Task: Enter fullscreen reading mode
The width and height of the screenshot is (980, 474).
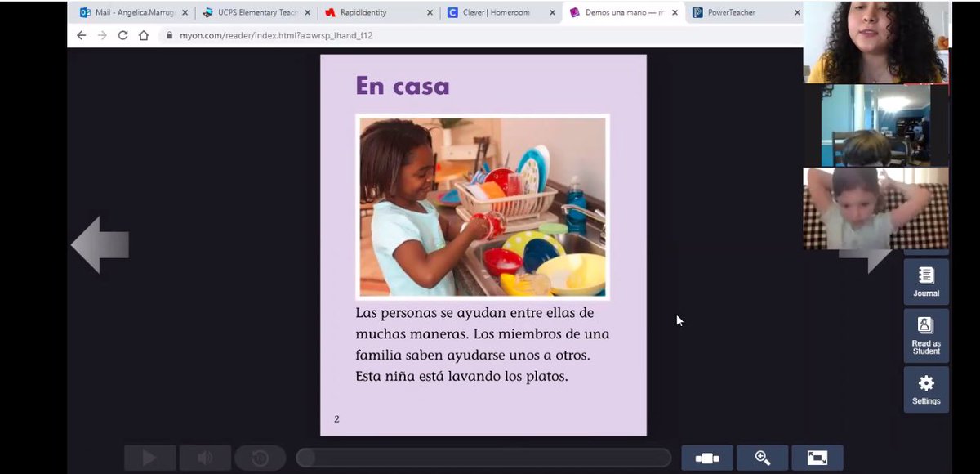Action: pos(817,458)
